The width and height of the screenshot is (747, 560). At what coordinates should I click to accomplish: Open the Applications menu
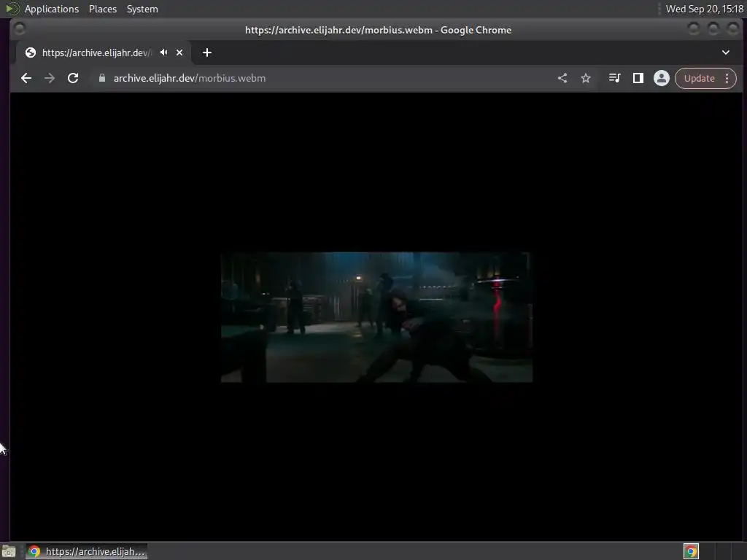52,9
